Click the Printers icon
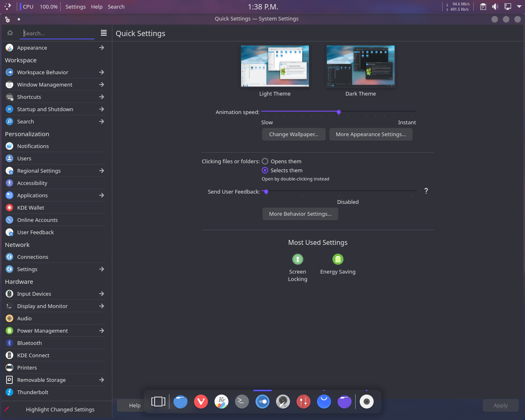The width and height of the screenshot is (525, 420). [x=9, y=367]
